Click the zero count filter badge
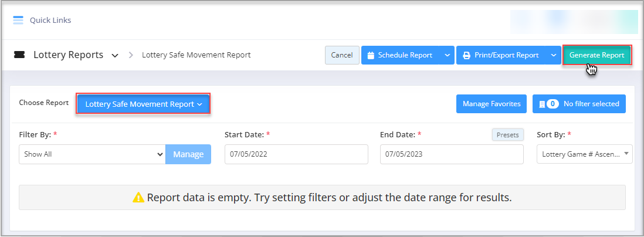Image resolution: width=644 pixels, height=237 pixels. coord(553,104)
